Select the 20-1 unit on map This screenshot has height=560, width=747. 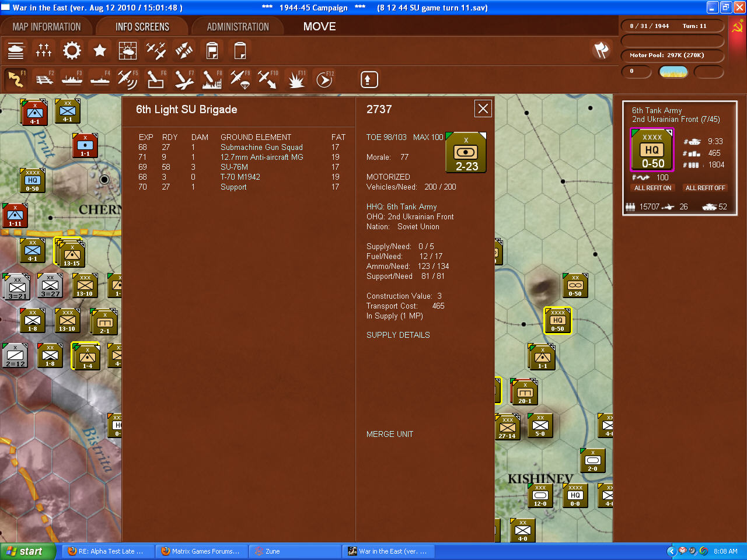tap(525, 391)
